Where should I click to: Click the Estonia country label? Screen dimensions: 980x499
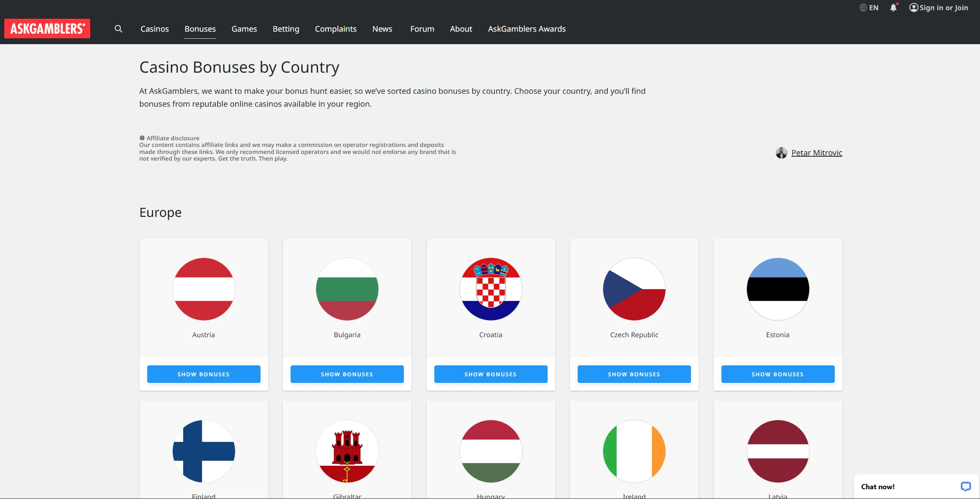point(778,335)
